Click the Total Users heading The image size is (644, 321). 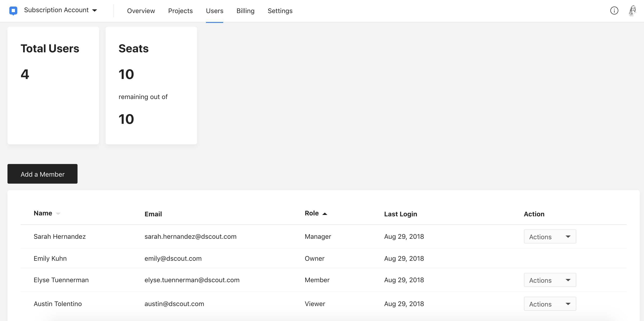(x=50, y=48)
